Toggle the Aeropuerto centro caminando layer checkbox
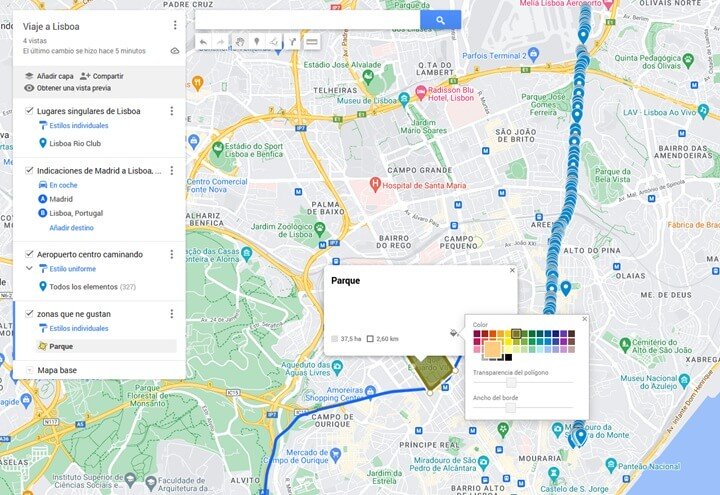The image size is (720, 495). [x=29, y=254]
